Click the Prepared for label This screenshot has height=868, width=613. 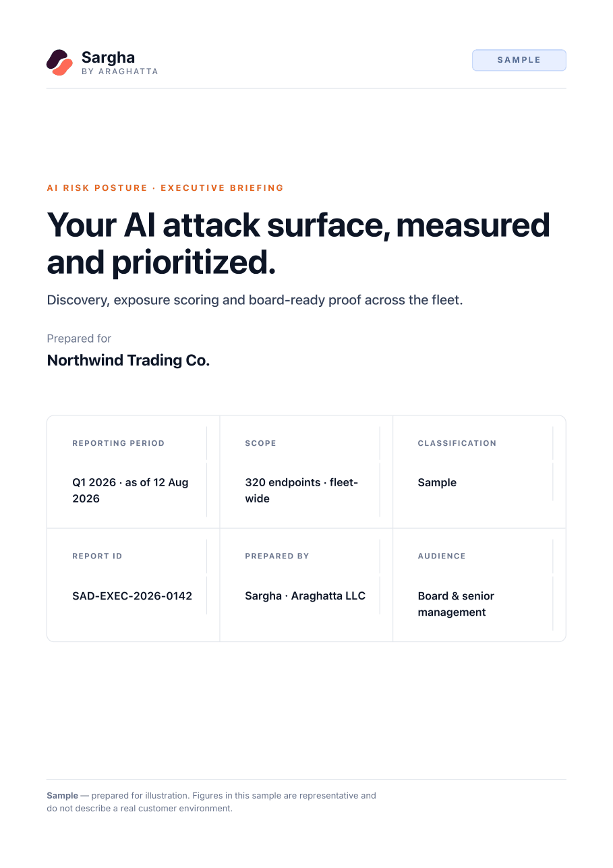click(x=79, y=339)
